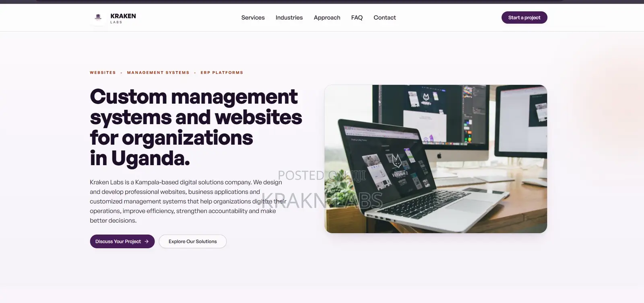Click the Kraken Labs logo icon
644x303 pixels.
(98, 17)
